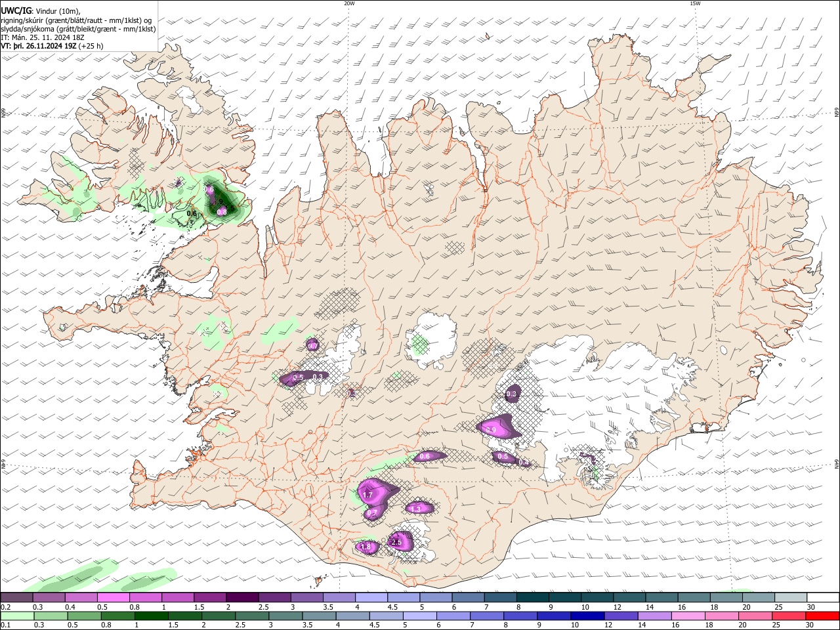The image size is (840, 630).
Task: Pick the light pink 16 swatch in the rain scale
Action: [x=688, y=616]
